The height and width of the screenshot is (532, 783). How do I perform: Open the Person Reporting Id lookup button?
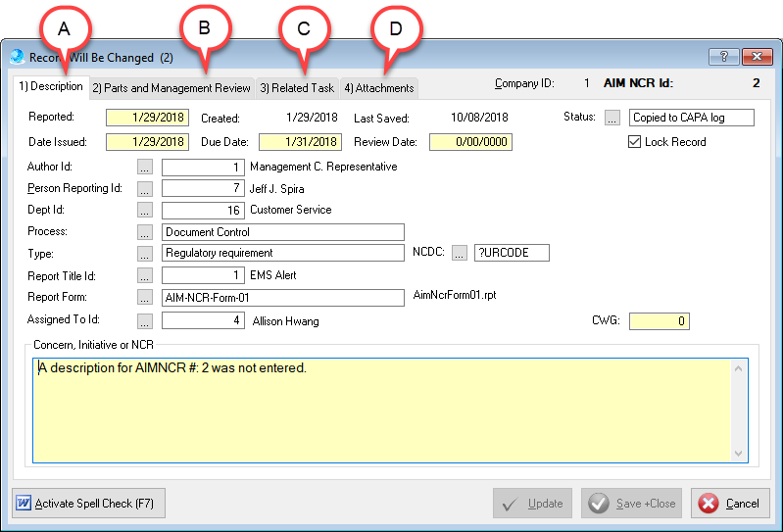[145, 189]
